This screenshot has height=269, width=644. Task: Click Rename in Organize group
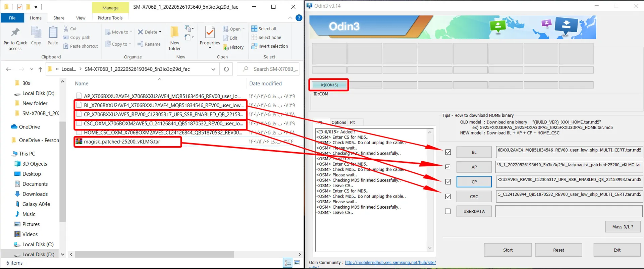(x=149, y=44)
